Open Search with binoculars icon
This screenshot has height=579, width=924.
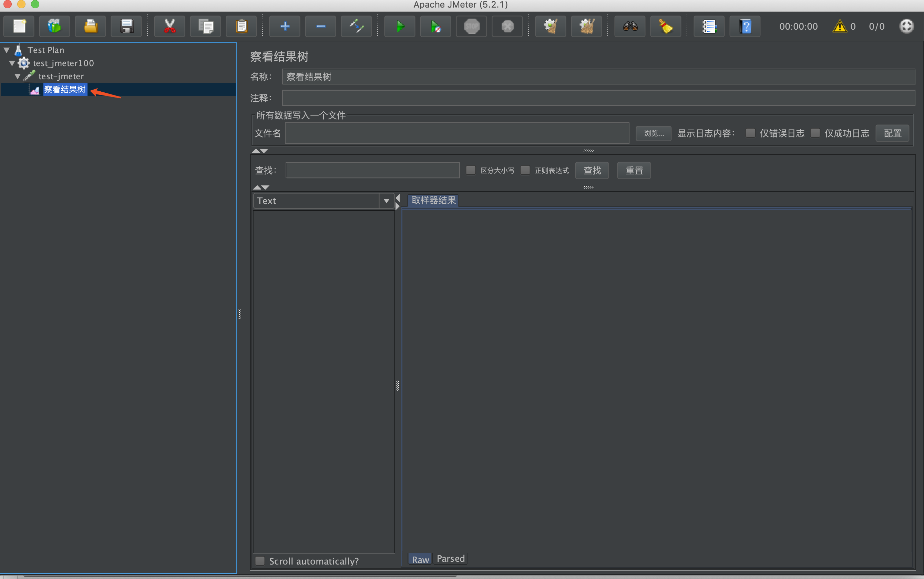[x=630, y=27]
